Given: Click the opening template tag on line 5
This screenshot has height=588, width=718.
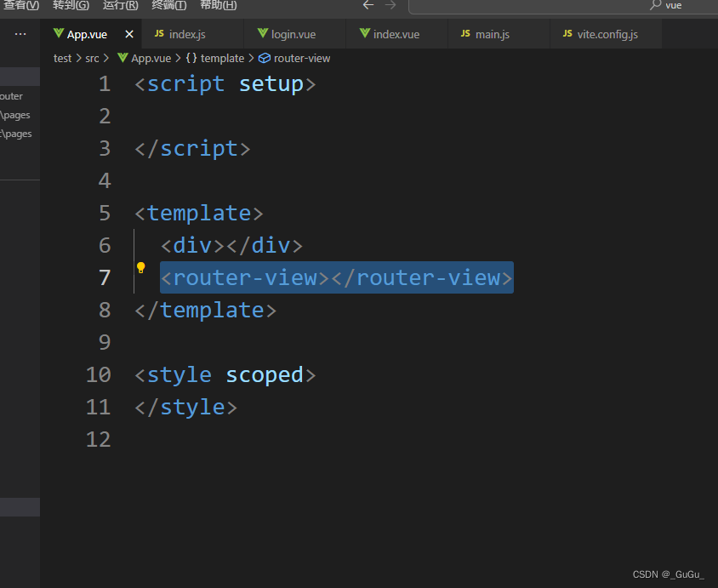Looking at the screenshot, I should point(199,214).
